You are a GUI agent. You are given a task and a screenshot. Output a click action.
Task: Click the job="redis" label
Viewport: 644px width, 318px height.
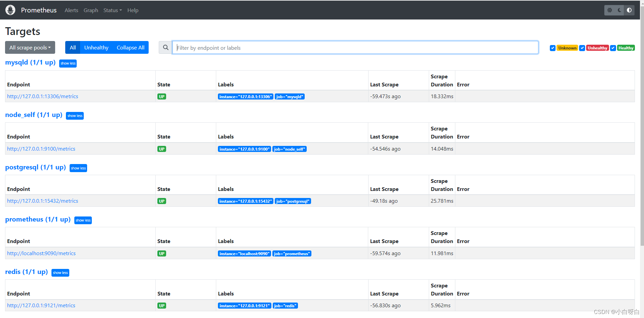285,306
